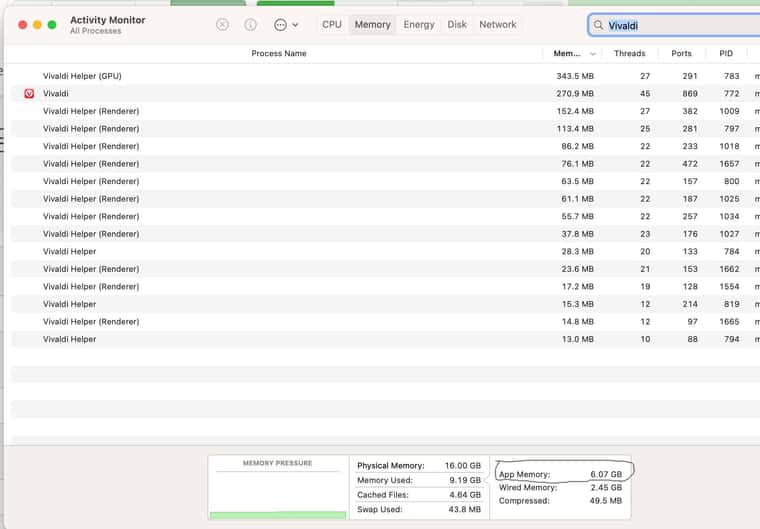
Task: Select Vivaldi Helper process using 15.3 MB
Action: (x=385, y=304)
